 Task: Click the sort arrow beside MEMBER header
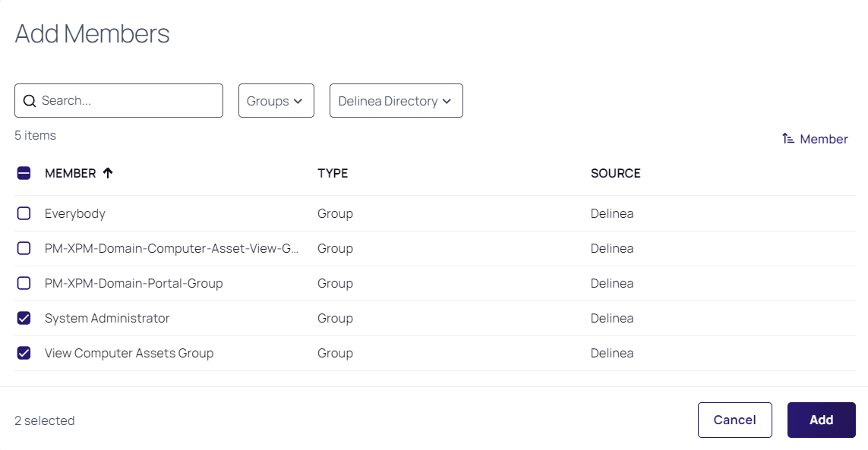pos(108,173)
